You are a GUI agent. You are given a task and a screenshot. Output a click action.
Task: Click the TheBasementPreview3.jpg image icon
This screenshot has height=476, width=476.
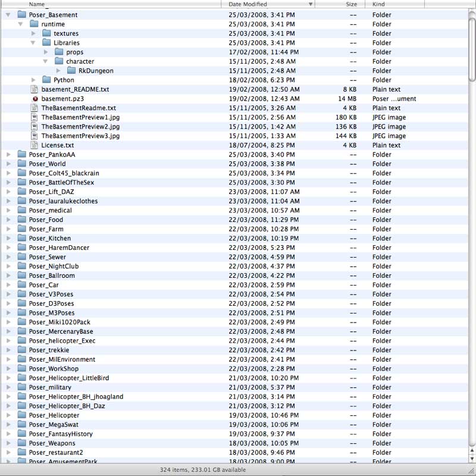pyautogui.click(x=35, y=136)
